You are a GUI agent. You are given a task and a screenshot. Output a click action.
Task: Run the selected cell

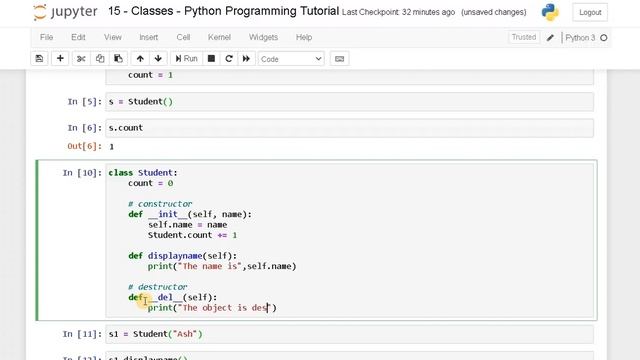click(x=186, y=59)
